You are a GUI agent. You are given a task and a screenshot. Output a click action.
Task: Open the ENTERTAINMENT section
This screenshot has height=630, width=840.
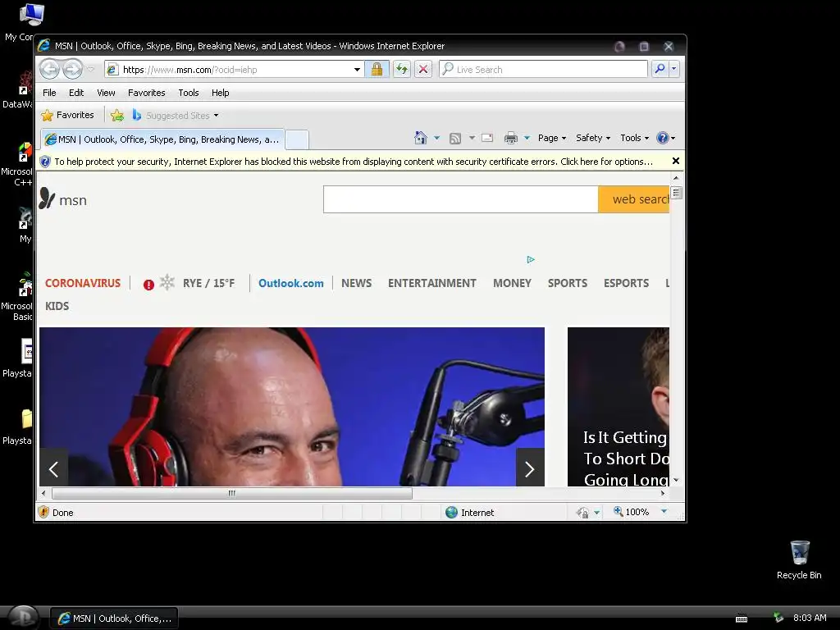click(431, 283)
